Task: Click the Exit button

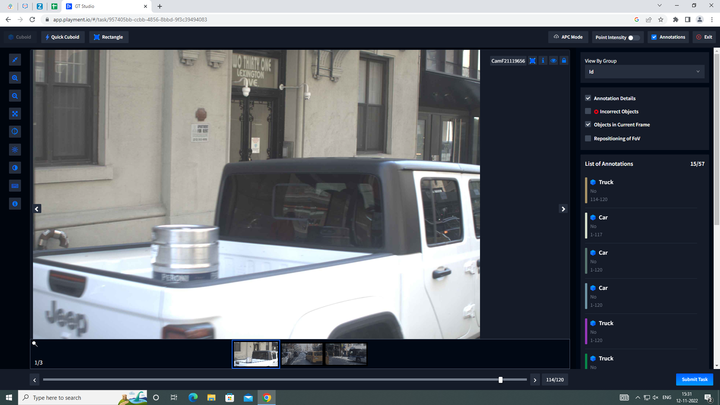Action: pyautogui.click(x=704, y=37)
